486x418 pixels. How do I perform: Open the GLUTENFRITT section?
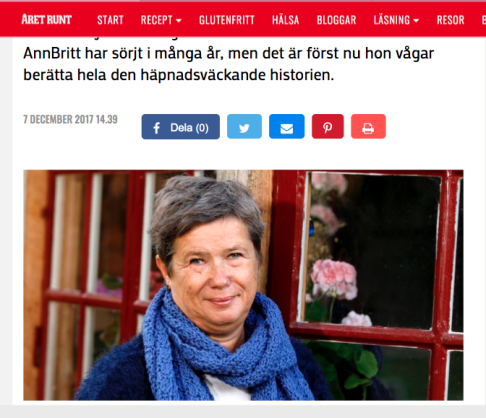point(227,20)
